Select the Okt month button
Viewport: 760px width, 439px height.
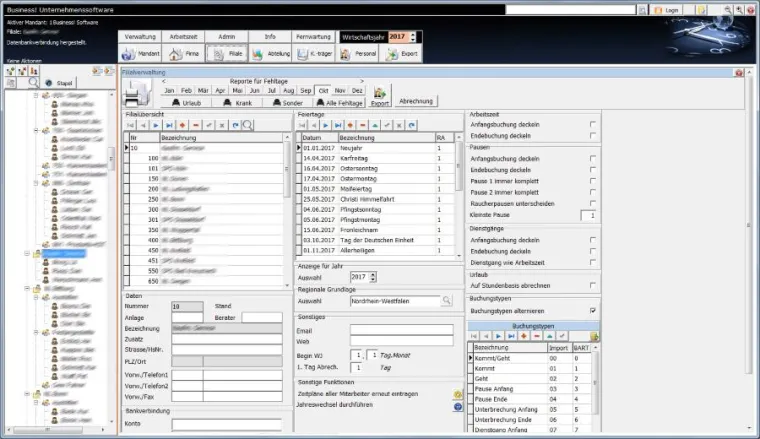(323, 90)
